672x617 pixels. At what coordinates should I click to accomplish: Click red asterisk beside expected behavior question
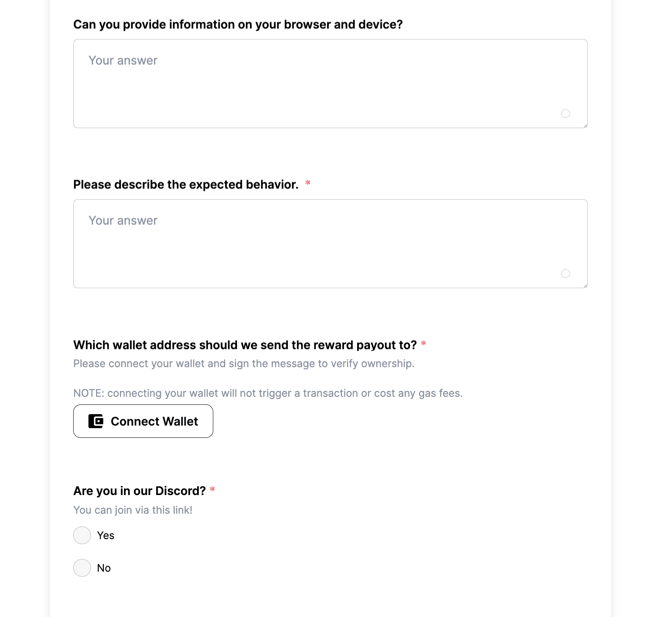tap(308, 183)
